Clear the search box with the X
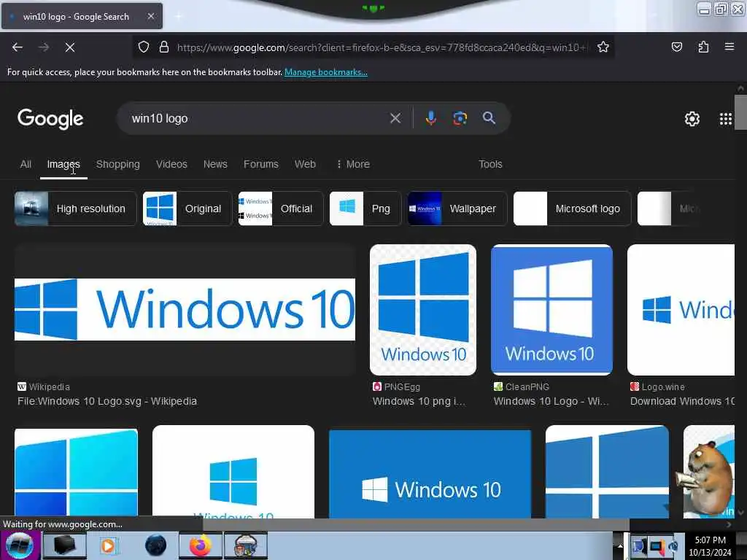 click(395, 118)
